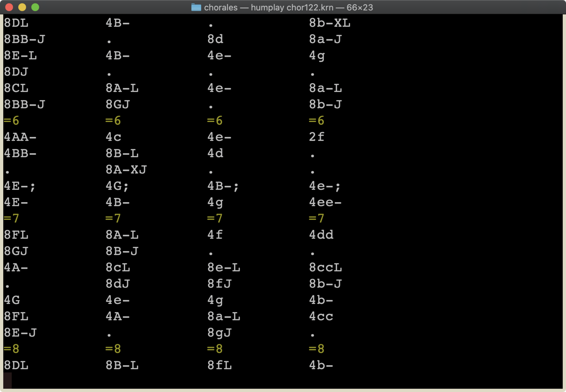
Task: Click the '8gJ' note token
Action: point(219,333)
